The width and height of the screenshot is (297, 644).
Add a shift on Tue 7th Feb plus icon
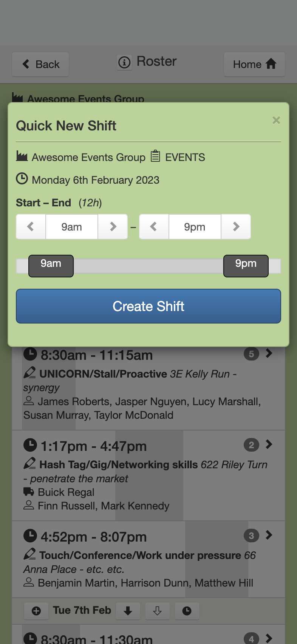coord(36,611)
